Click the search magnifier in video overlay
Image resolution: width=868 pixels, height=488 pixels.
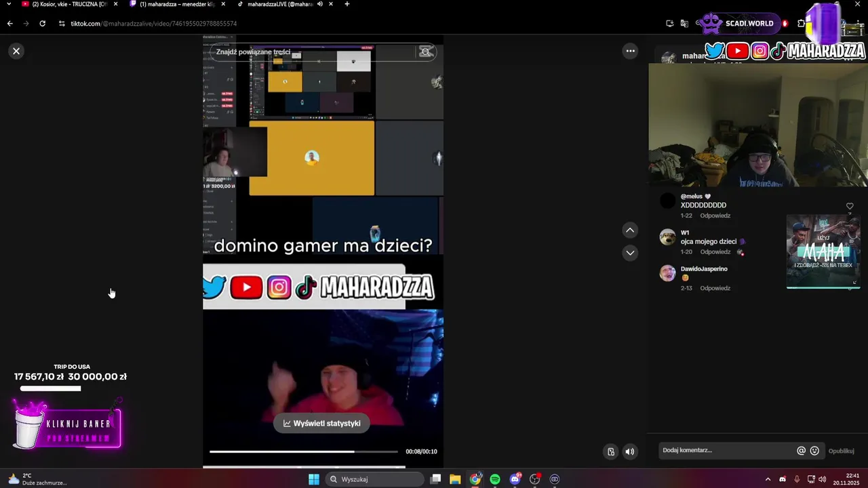click(426, 52)
